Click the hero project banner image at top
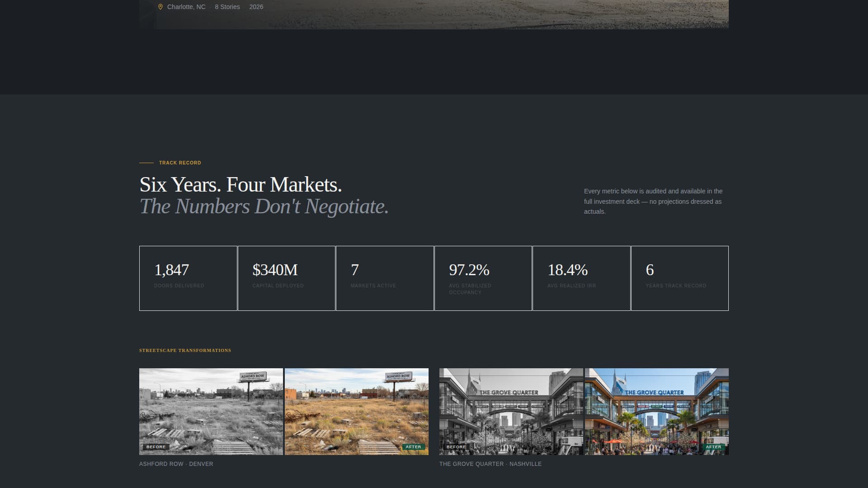Screen dimensions: 868x488 [x=434, y=14]
